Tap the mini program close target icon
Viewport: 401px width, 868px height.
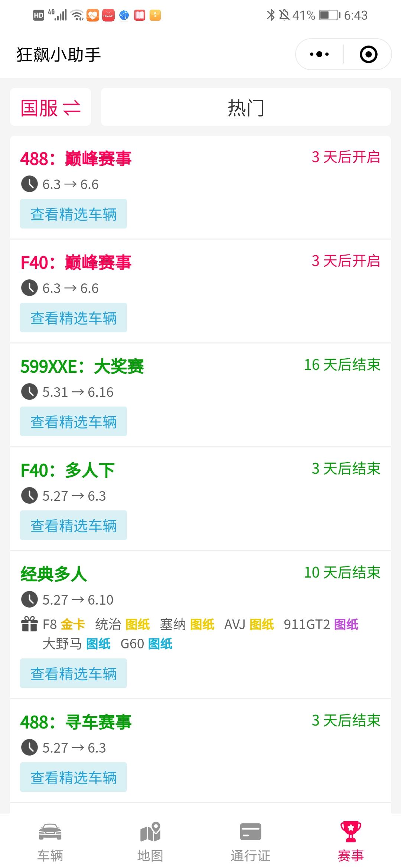pos(369,54)
